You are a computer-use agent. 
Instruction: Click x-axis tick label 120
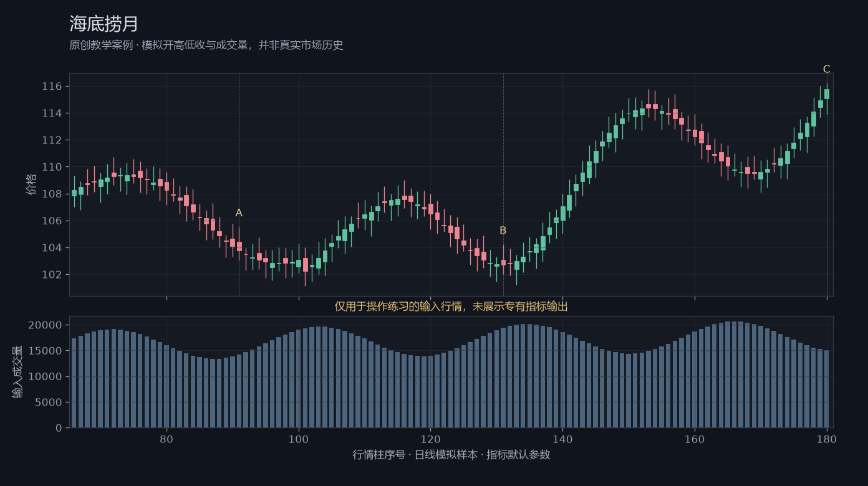430,439
